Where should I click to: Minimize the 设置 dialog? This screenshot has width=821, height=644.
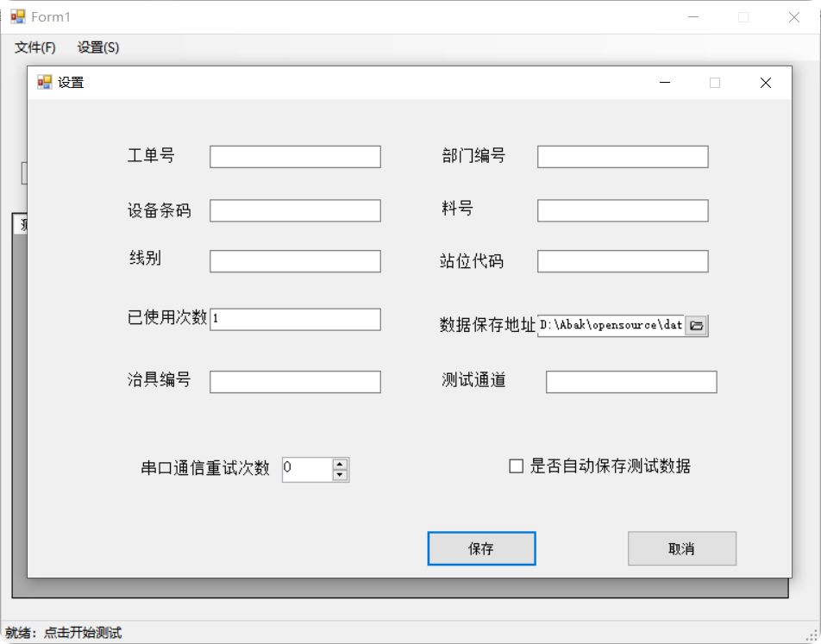[x=665, y=83]
